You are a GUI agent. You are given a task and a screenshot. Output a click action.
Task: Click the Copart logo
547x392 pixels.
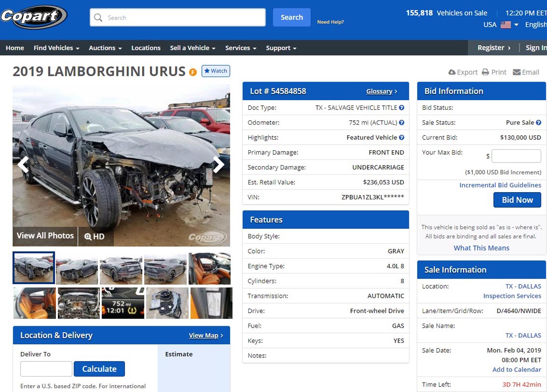[x=34, y=17]
